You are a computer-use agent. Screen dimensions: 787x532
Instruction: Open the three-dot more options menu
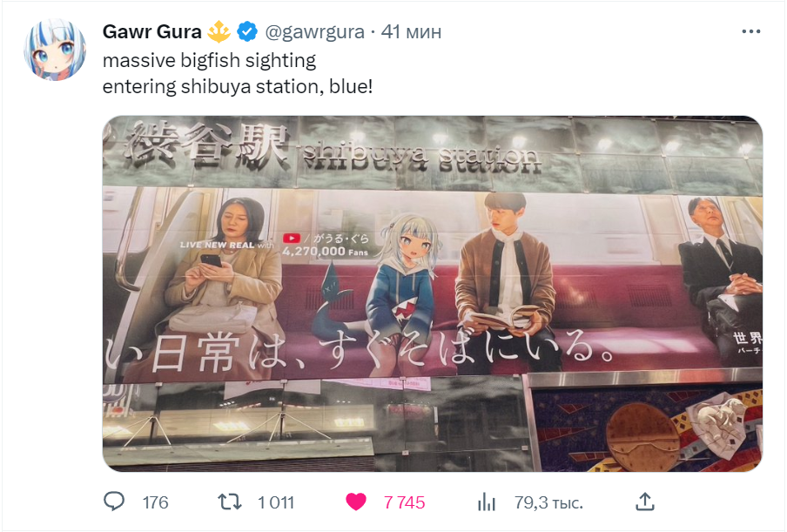point(750,31)
